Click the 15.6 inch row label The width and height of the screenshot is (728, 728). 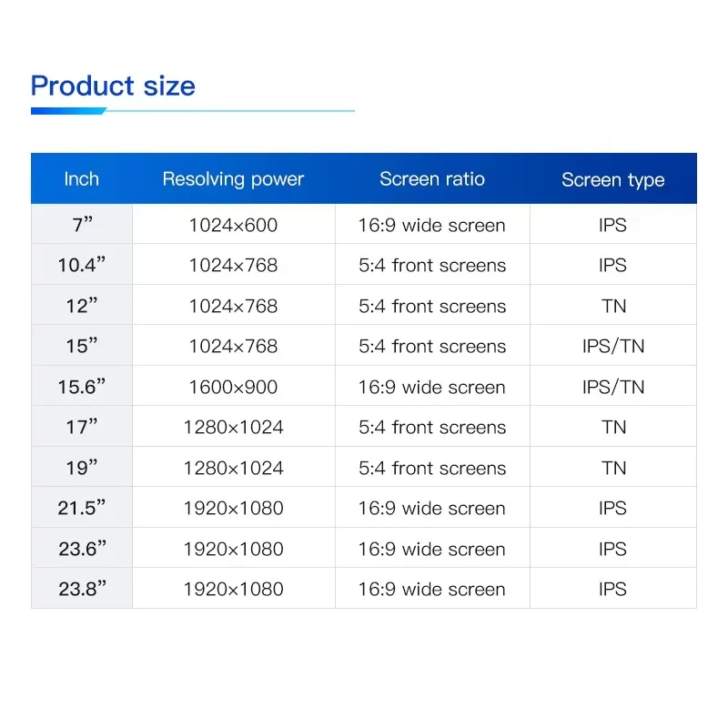tap(81, 386)
